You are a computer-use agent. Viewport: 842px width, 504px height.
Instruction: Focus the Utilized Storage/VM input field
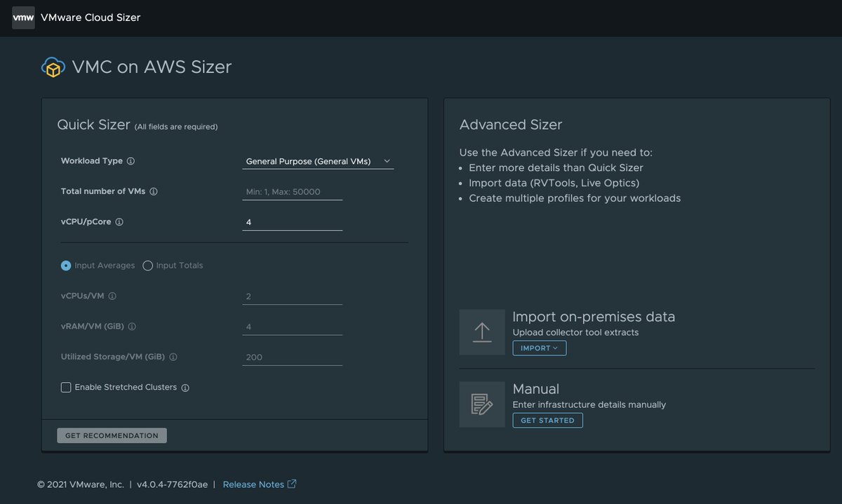293,357
